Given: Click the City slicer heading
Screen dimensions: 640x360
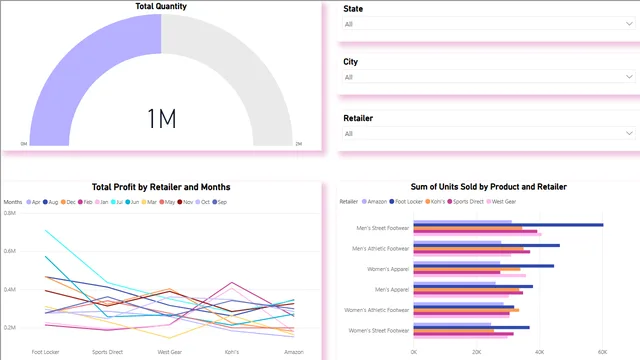Looking at the screenshot, I should [x=351, y=62].
